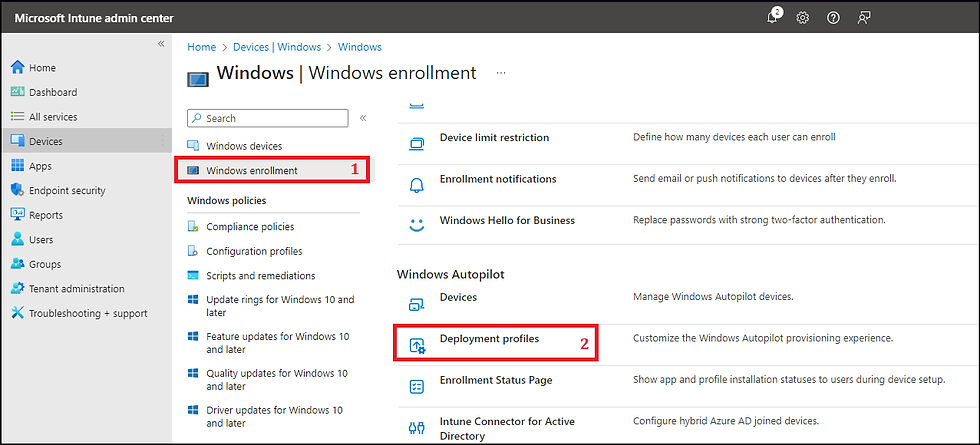This screenshot has height=445, width=980.
Task: Click the Dashboard chart icon
Action: [x=18, y=92]
